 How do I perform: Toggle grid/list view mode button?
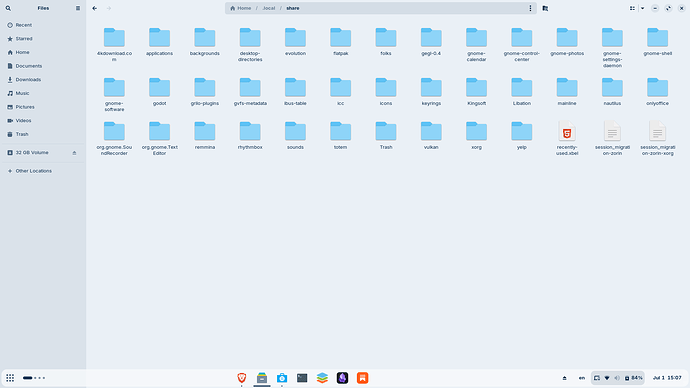632,8
